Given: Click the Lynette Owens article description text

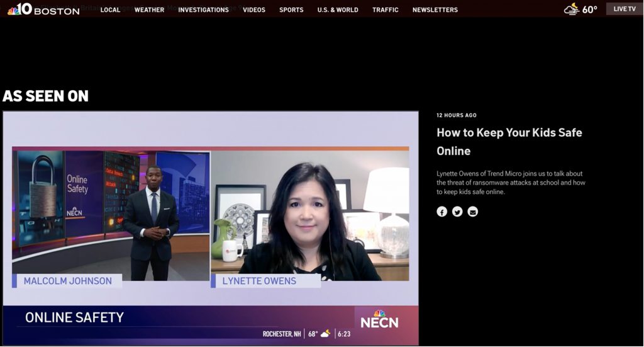Looking at the screenshot, I should (511, 183).
